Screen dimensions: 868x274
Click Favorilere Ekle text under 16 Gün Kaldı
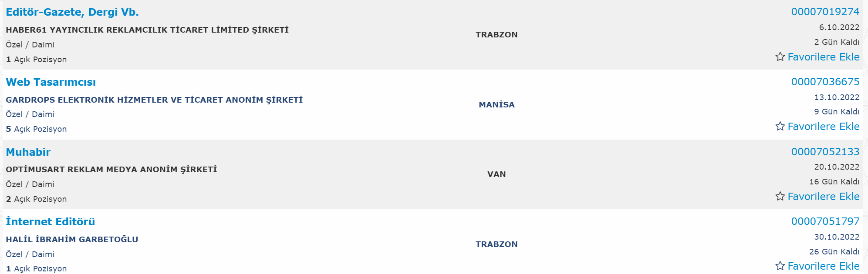(824, 197)
